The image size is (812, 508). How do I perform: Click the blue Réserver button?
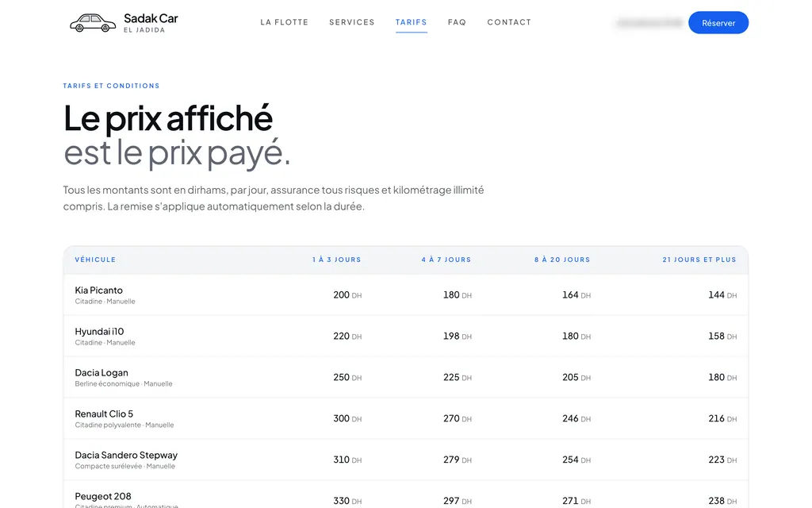coord(718,23)
